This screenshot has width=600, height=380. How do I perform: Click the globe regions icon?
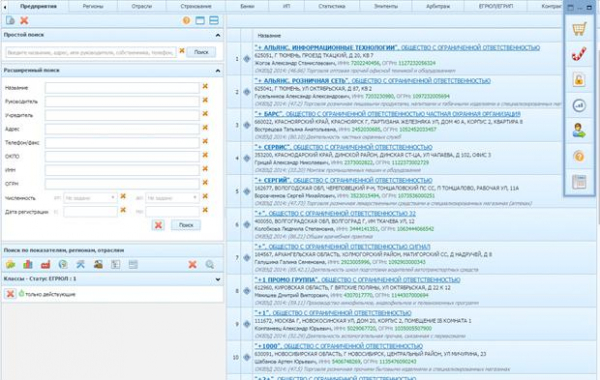click(x=63, y=264)
